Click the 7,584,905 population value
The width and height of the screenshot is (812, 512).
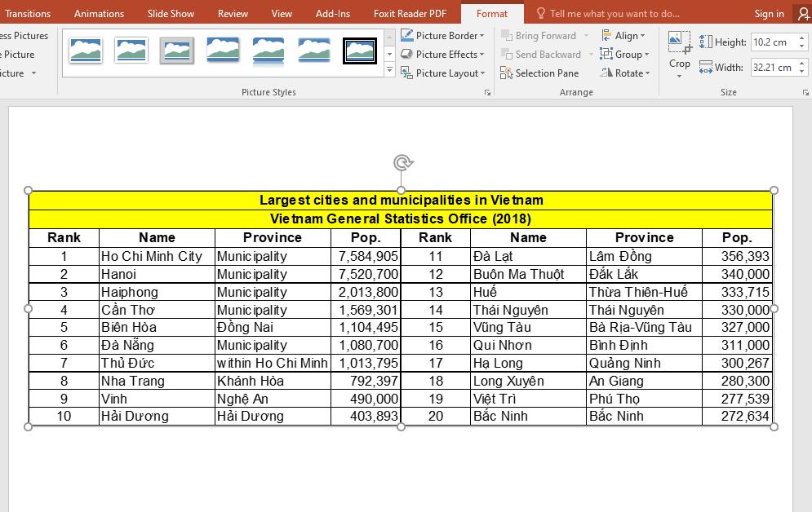368,257
